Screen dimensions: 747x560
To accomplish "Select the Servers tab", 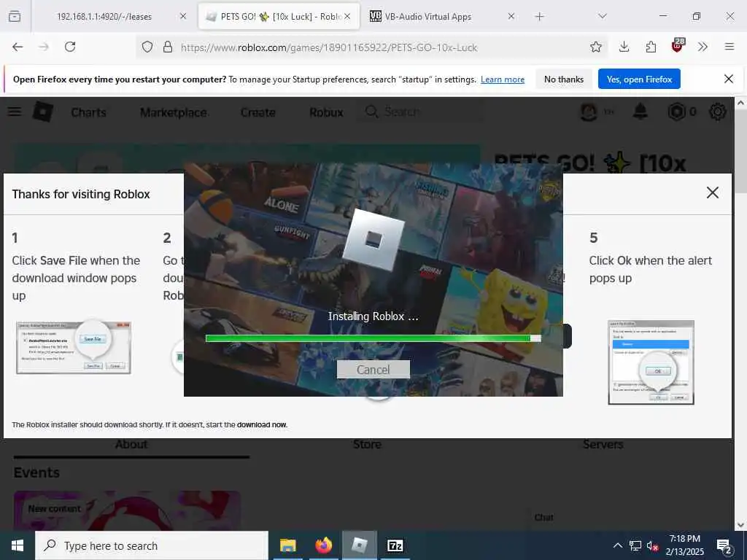I will [603, 445].
